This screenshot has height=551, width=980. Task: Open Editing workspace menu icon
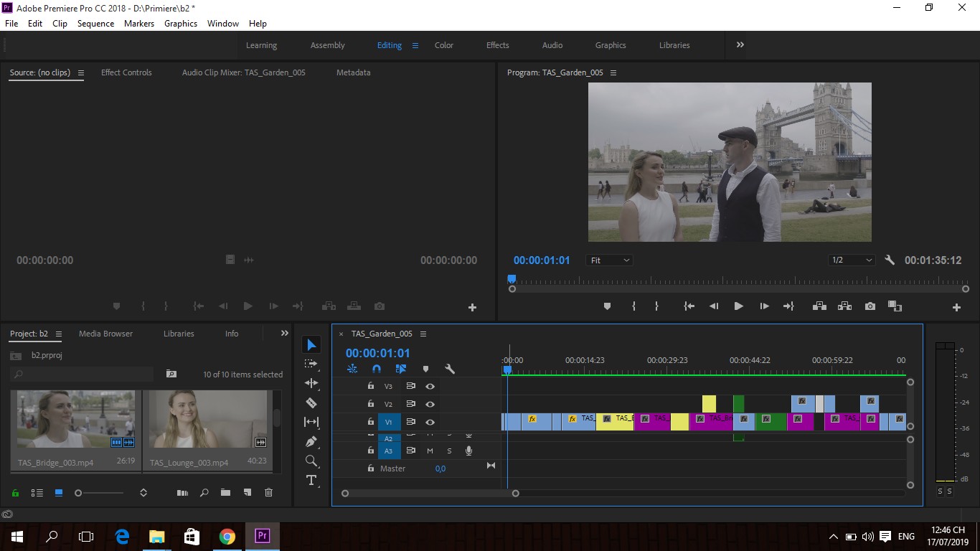(x=415, y=45)
